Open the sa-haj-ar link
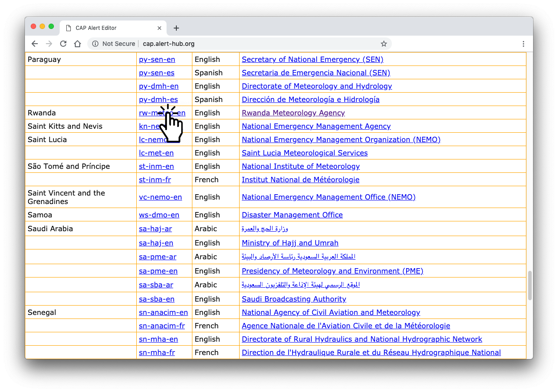The image size is (558, 392). pyautogui.click(x=155, y=229)
